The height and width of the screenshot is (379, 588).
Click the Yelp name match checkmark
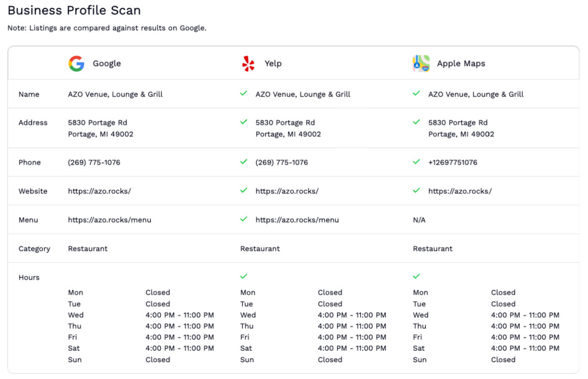(244, 93)
